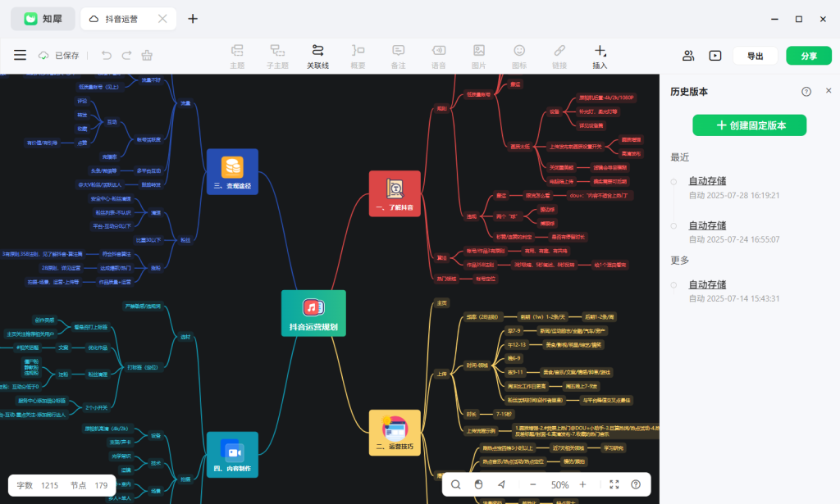The width and height of the screenshot is (840, 504).
Task: Select the 抖音运营 document tab
Action: coord(121,19)
